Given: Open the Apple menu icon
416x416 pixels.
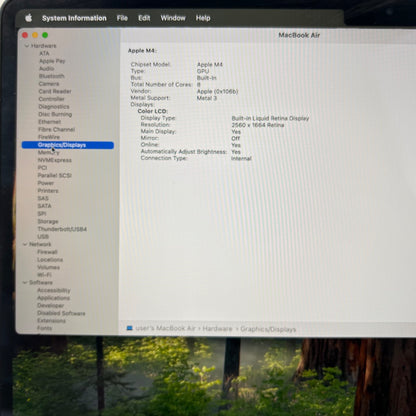Looking at the screenshot, I should [29, 18].
